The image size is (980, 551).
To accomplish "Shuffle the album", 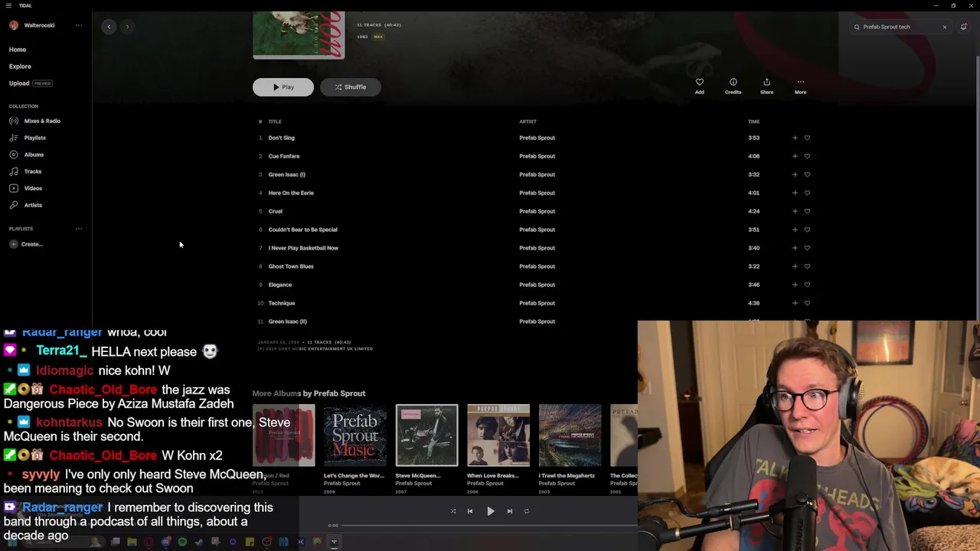I will tap(351, 87).
